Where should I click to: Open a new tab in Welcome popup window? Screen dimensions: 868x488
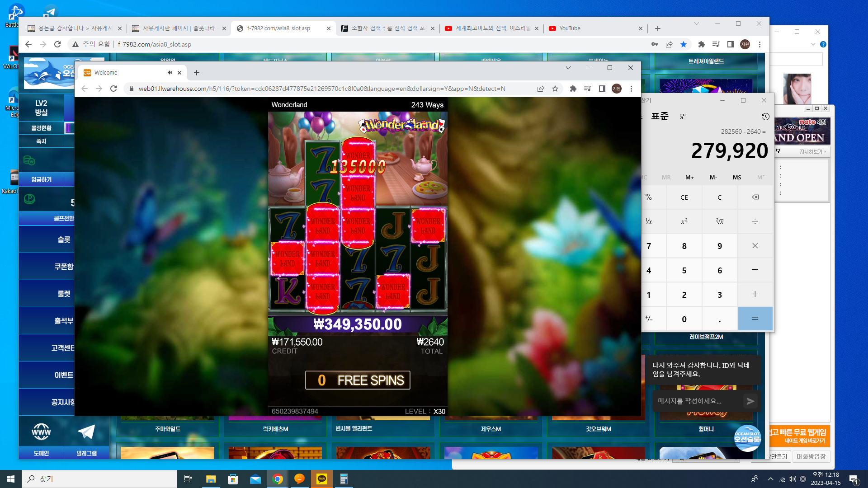(x=197, y=73)
